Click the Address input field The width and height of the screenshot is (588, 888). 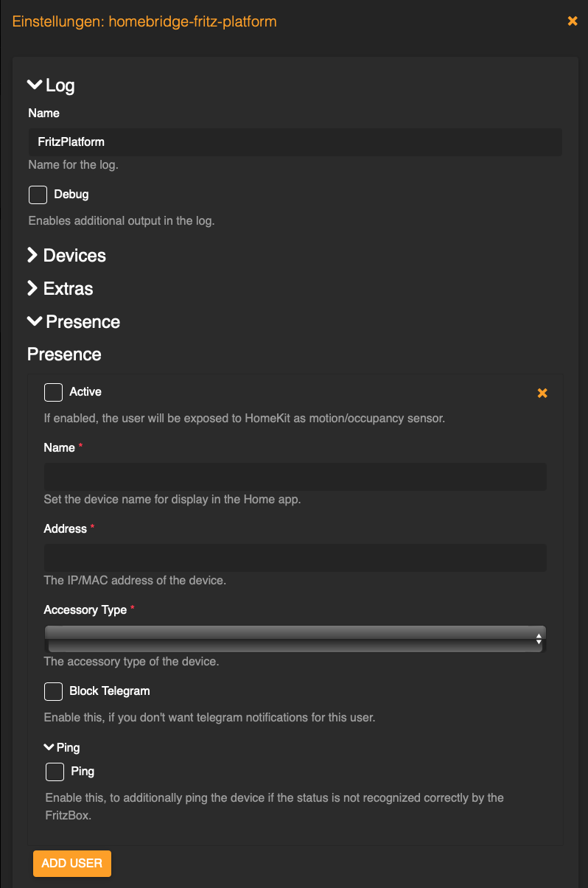click(295, 558)
